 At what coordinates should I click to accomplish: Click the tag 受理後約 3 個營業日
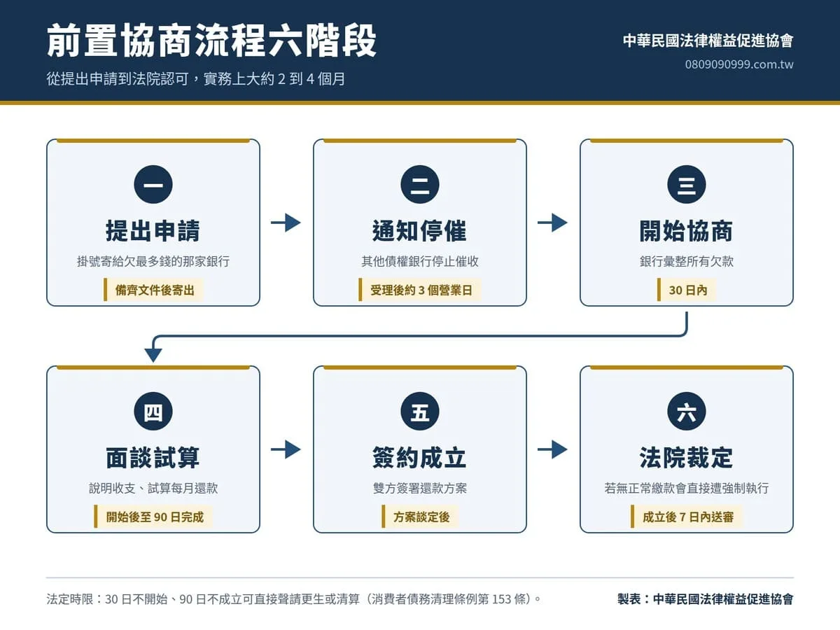click(420, 290)
